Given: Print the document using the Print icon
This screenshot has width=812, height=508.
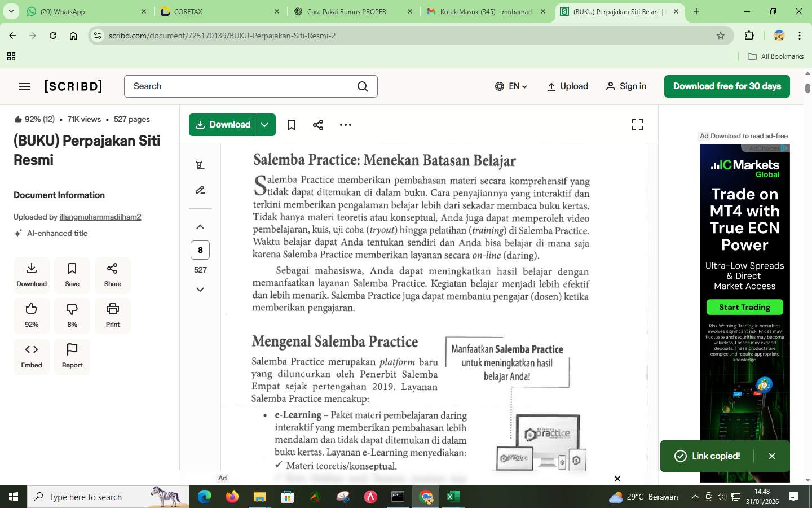Looking at the screenshot, I should click(112, 315).
